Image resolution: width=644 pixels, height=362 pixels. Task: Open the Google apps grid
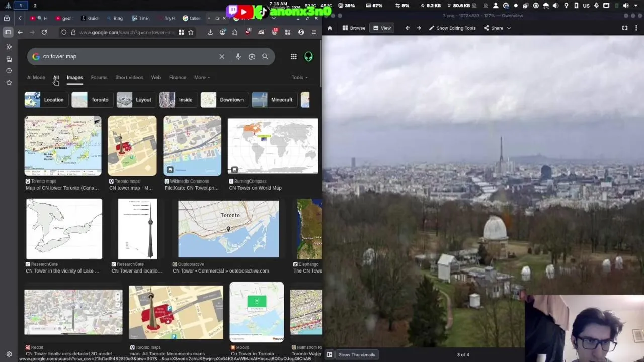click(294, 56)
